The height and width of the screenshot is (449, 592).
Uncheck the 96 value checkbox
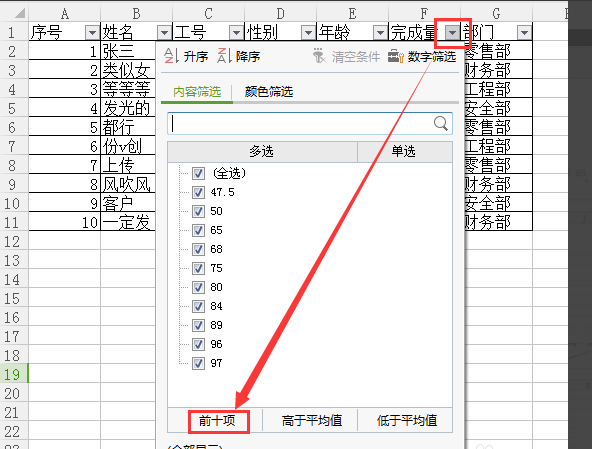pyautogui.click(x=198, y=344)
